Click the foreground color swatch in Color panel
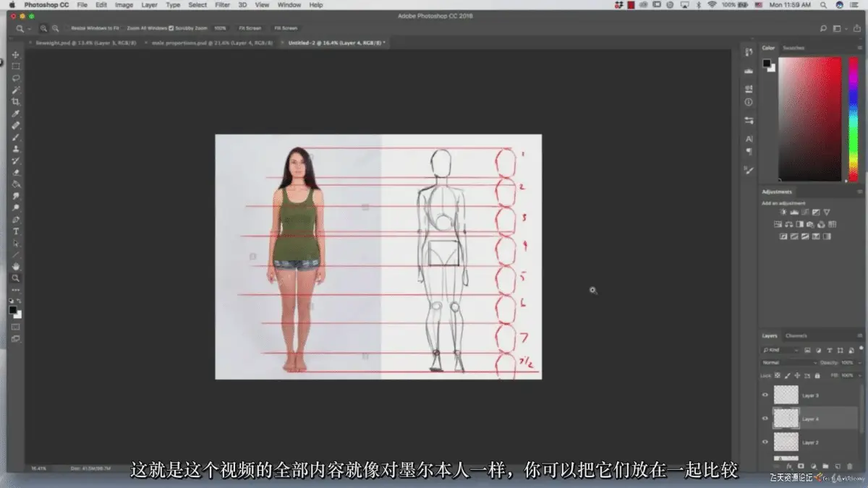 pyautogui.click(x=766, y=64)
